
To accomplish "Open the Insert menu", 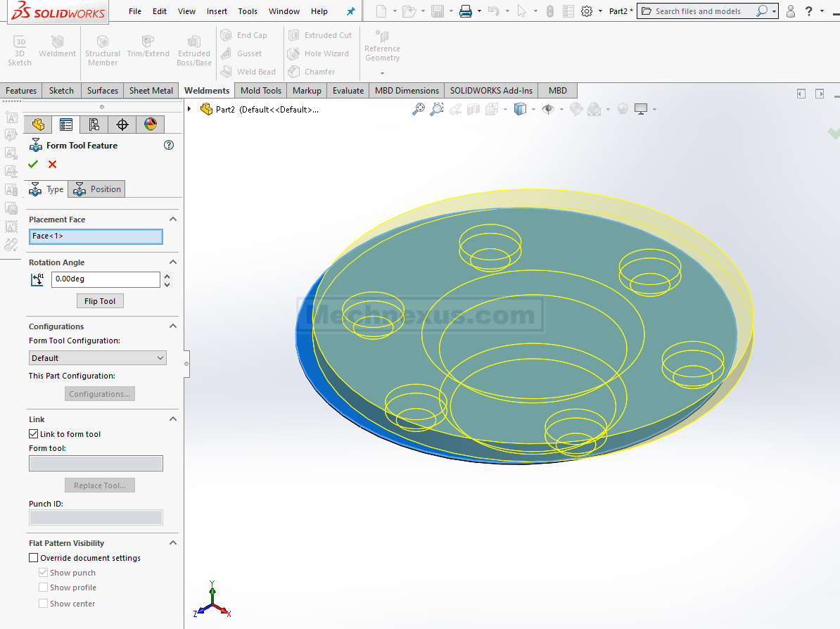I will pos(217,11).
